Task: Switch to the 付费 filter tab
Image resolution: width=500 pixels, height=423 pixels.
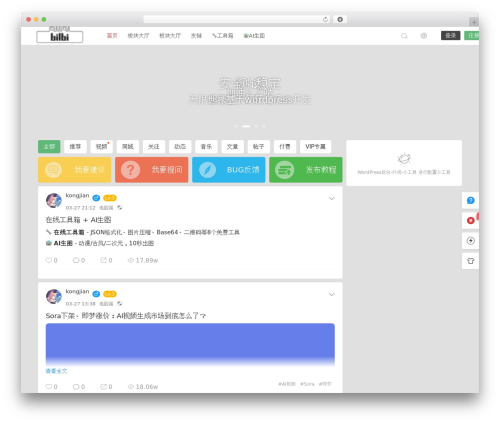Action: pos(285,147)
